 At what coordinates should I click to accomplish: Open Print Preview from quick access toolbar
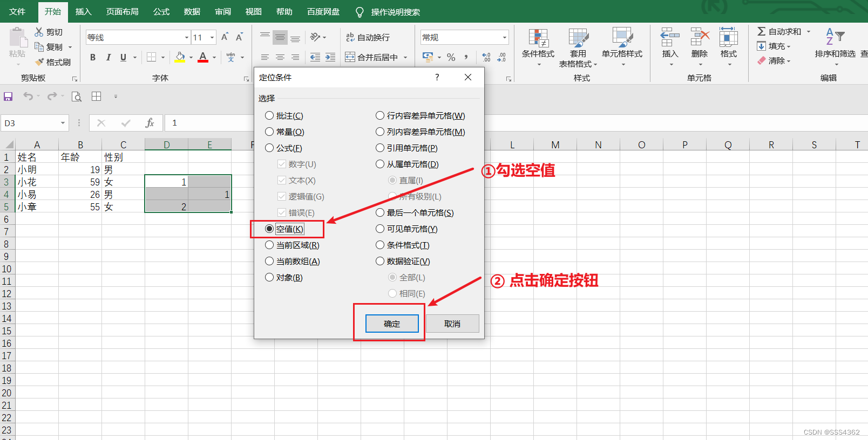point(77,97)
